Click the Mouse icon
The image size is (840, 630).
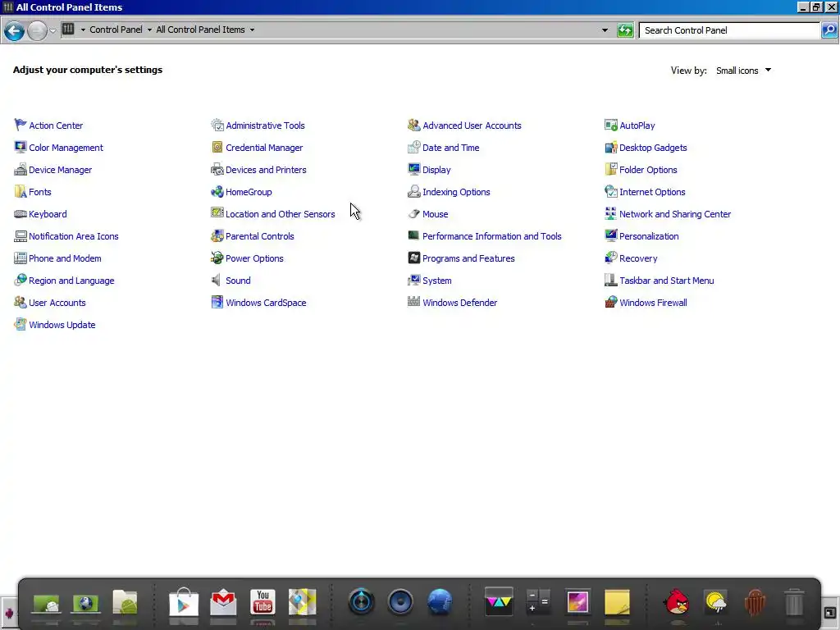tap(413, 214)
